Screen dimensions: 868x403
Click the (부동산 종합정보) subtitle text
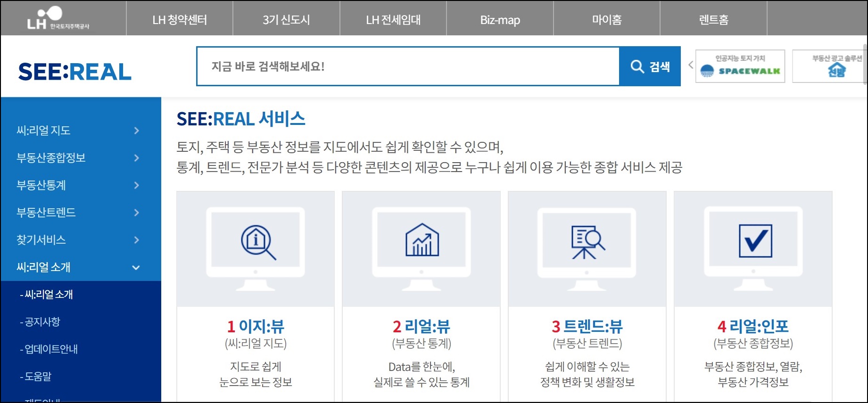click(x=753, y=344)
